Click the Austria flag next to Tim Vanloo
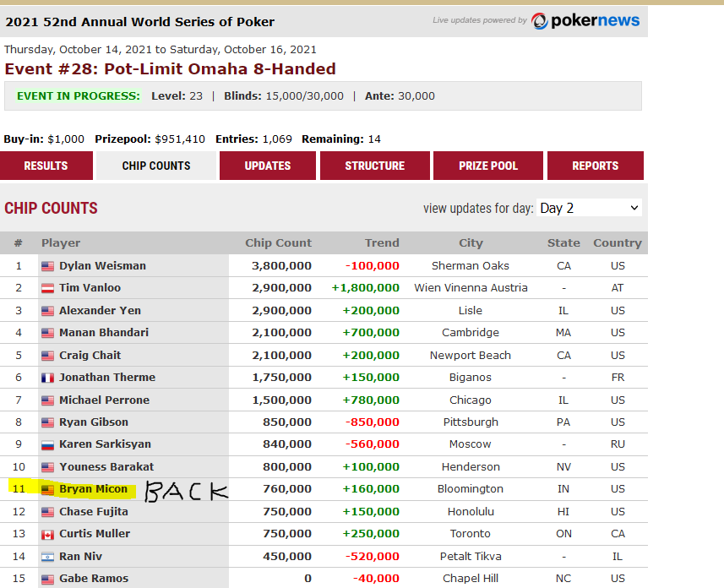This screenshot has height=588, width=724. (x=47, y=288)
